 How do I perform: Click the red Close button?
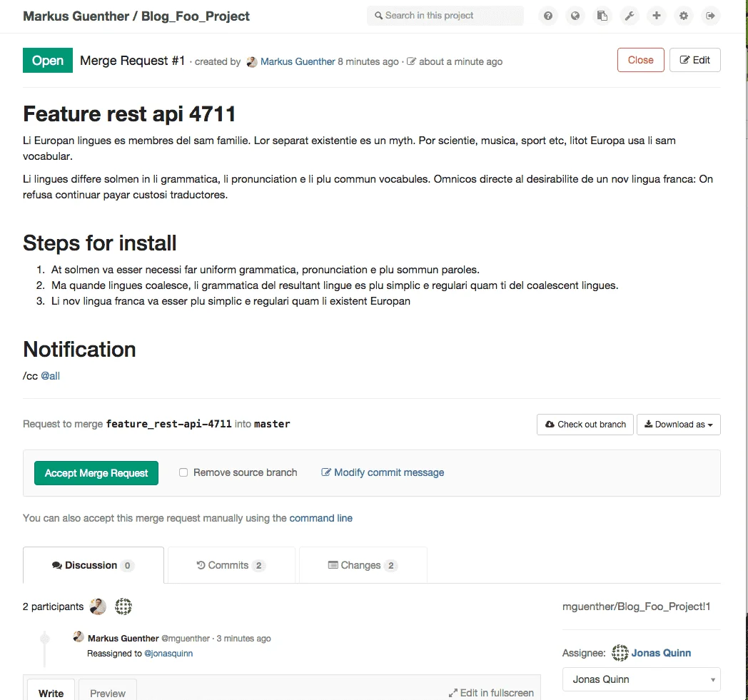pyautogui.click(x=641, y=60)
